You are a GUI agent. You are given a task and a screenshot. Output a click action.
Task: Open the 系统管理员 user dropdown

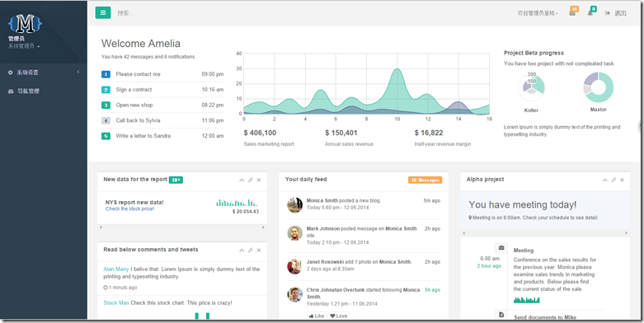pyautogui.click(x=24, y=46)
